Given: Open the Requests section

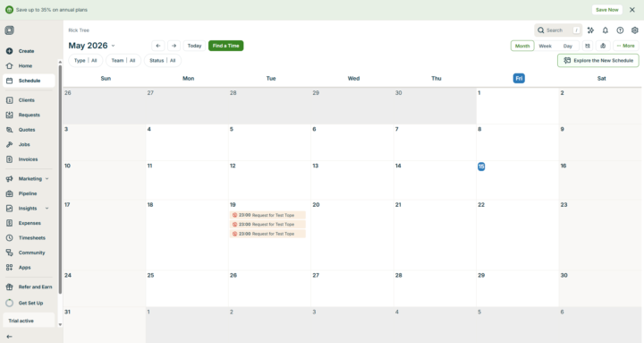Looking at the screenshot, I should (29, 115).
